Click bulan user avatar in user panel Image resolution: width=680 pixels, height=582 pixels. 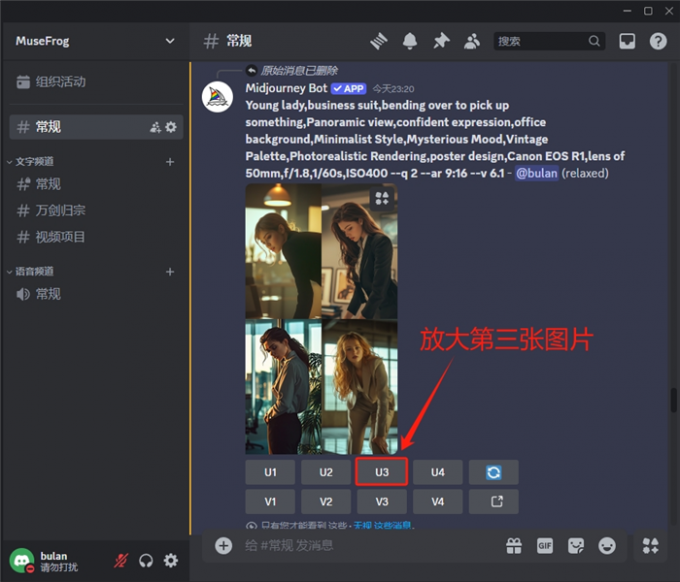click(x=22, y=560)
